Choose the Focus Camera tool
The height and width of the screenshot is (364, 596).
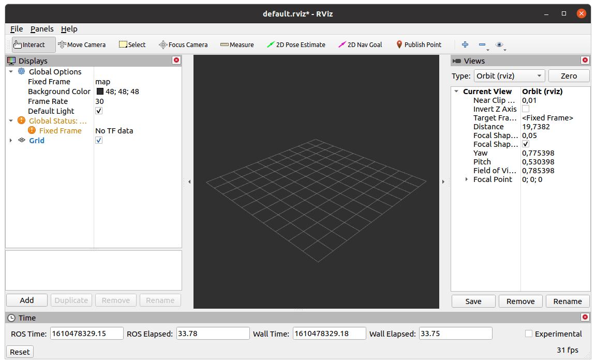183,45
